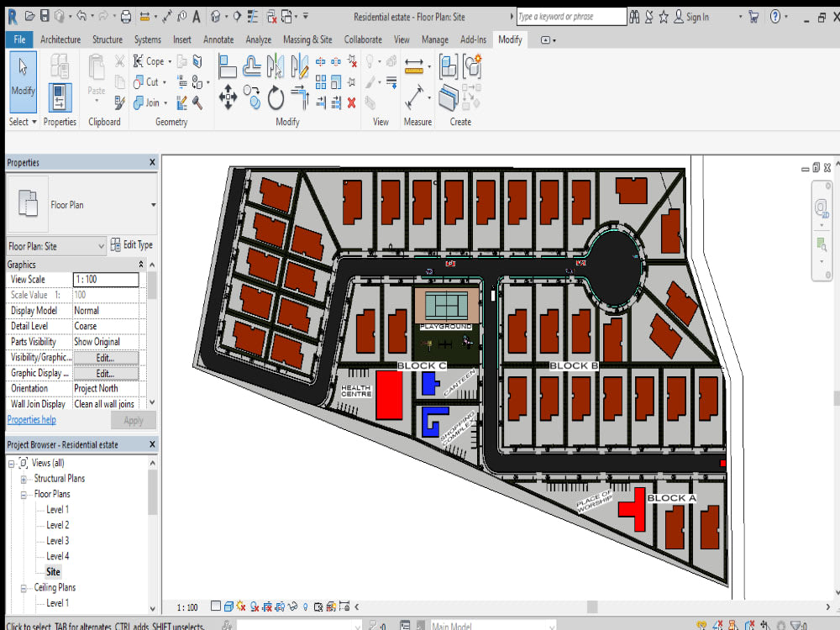Toggle shadows in the view control bar
The width and height of the screenshot is (840, 630).
(x=255, y=606)
